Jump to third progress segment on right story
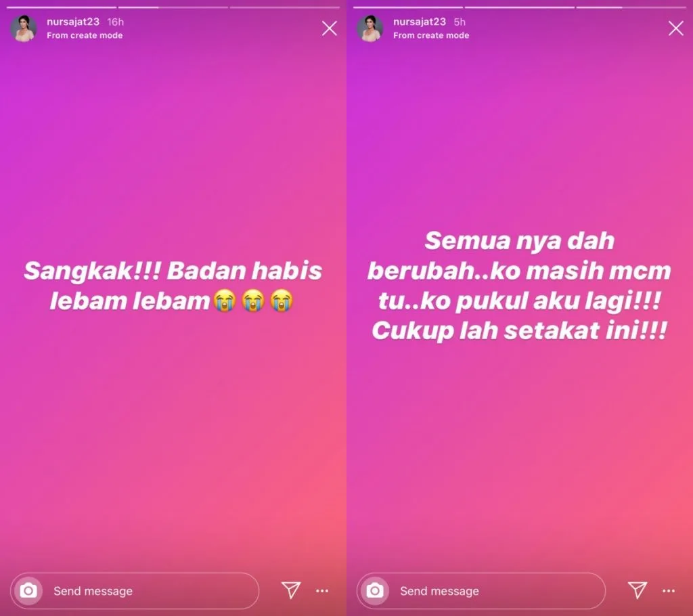 (631, 7)
